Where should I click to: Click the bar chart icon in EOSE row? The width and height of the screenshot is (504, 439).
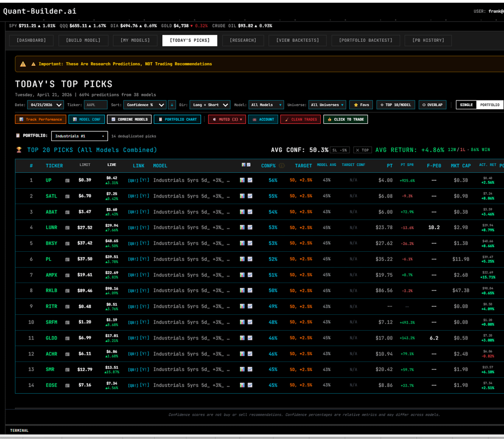242,385
